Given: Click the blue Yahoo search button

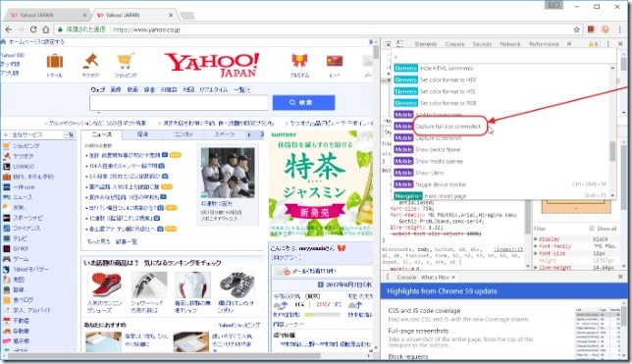Looking at the screenshot, I should pyautogui.click(x=303, y=102).
